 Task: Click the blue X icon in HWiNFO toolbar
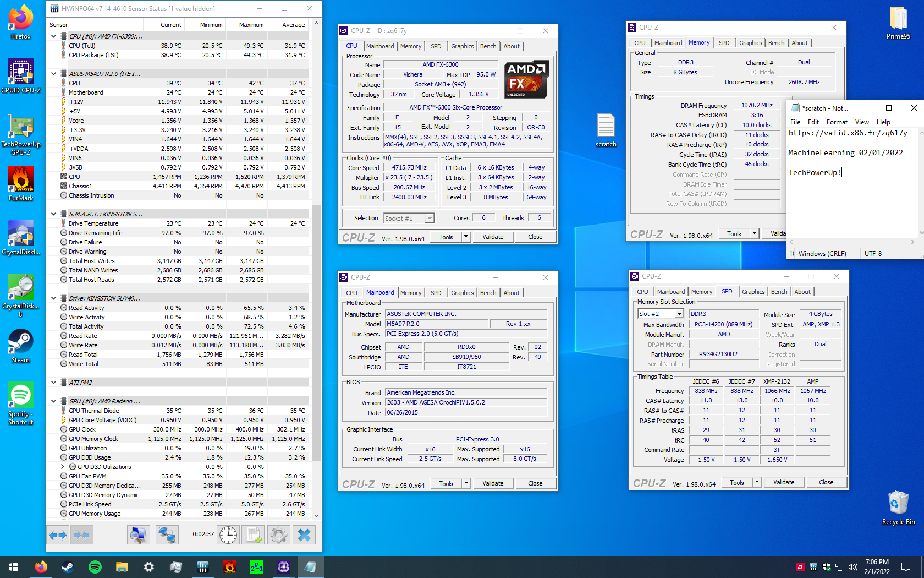(x=304, y=535)
